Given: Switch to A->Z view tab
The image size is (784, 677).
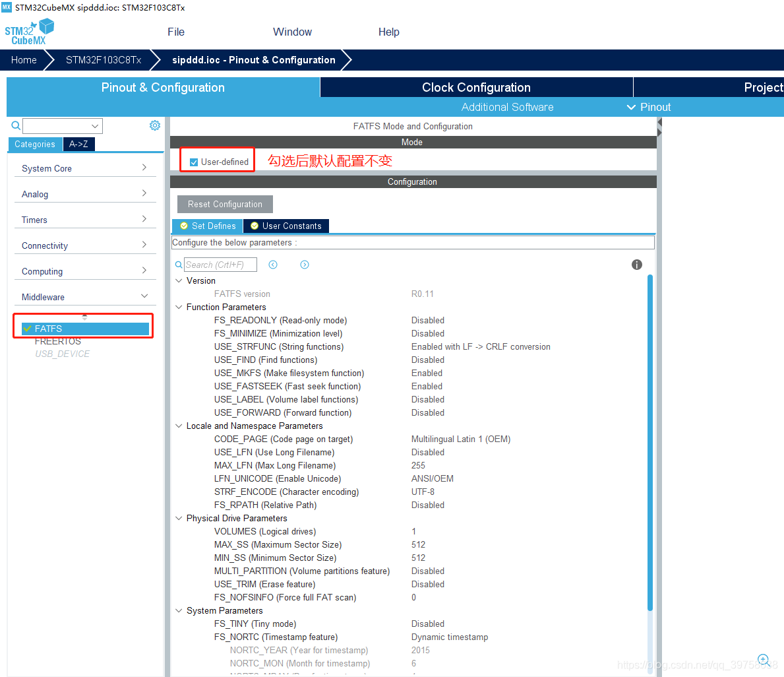Looking at the screenshot, I should click(78, 144).
